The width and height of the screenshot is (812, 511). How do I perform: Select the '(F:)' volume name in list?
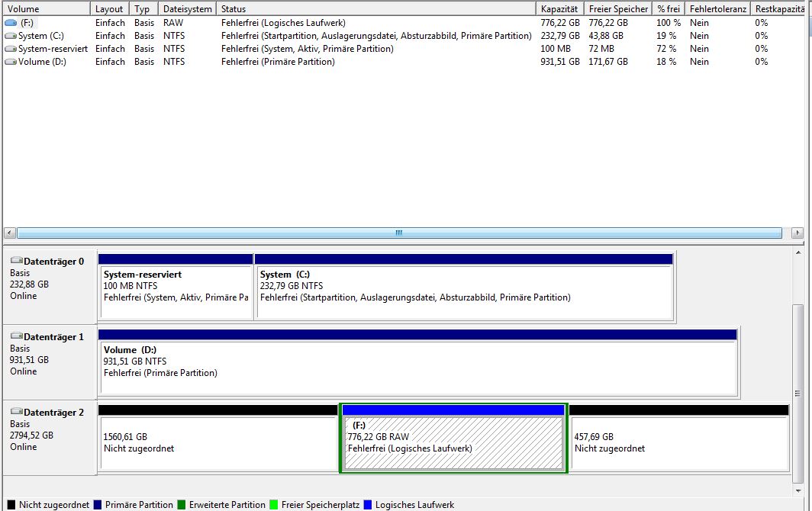(27, 23)
